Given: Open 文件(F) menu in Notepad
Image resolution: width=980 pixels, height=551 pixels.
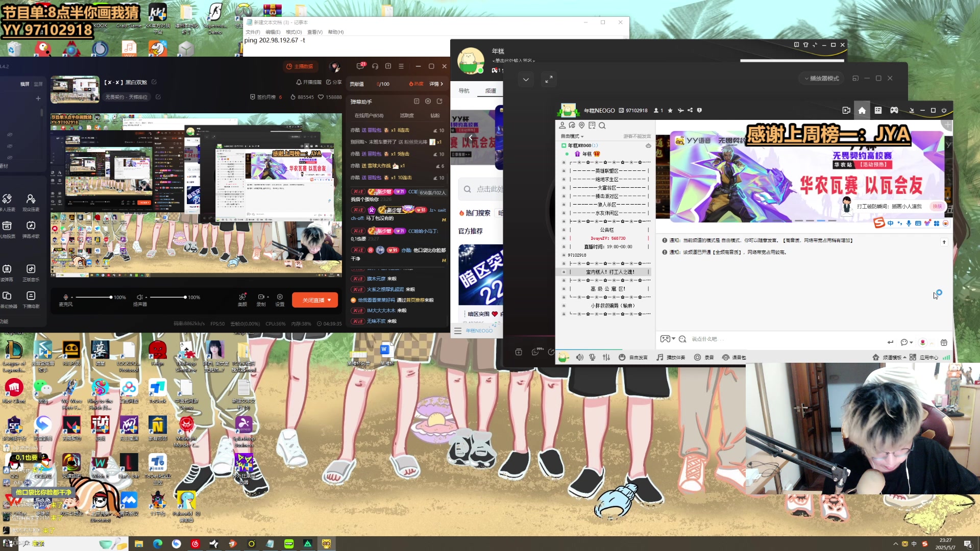Looking at the screenshot, I should pos(253,32).
